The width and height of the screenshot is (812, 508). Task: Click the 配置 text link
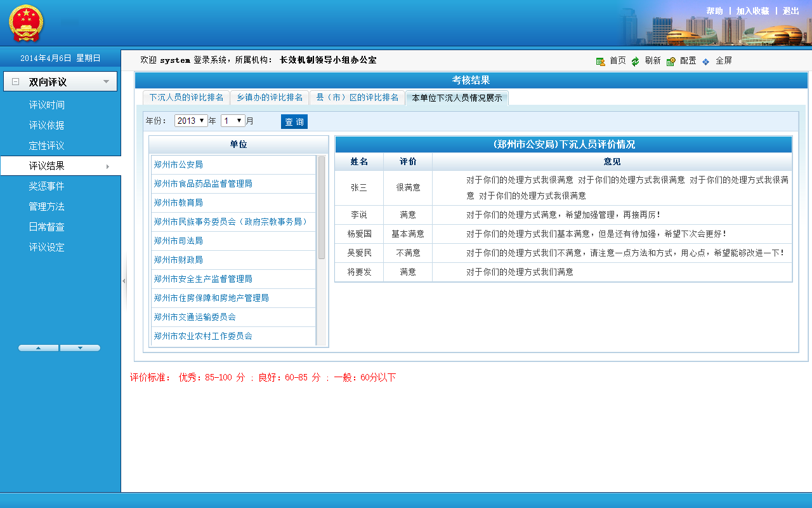point(688,61)
